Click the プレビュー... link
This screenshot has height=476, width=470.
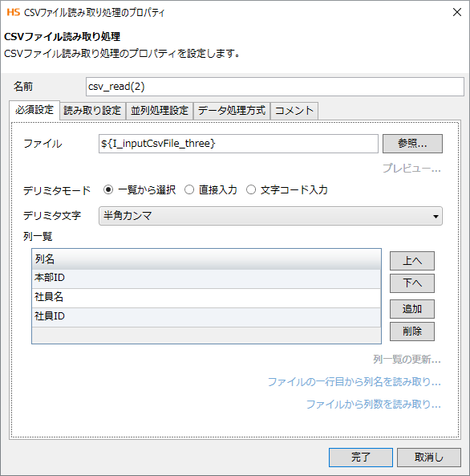(x=411, y=169)
